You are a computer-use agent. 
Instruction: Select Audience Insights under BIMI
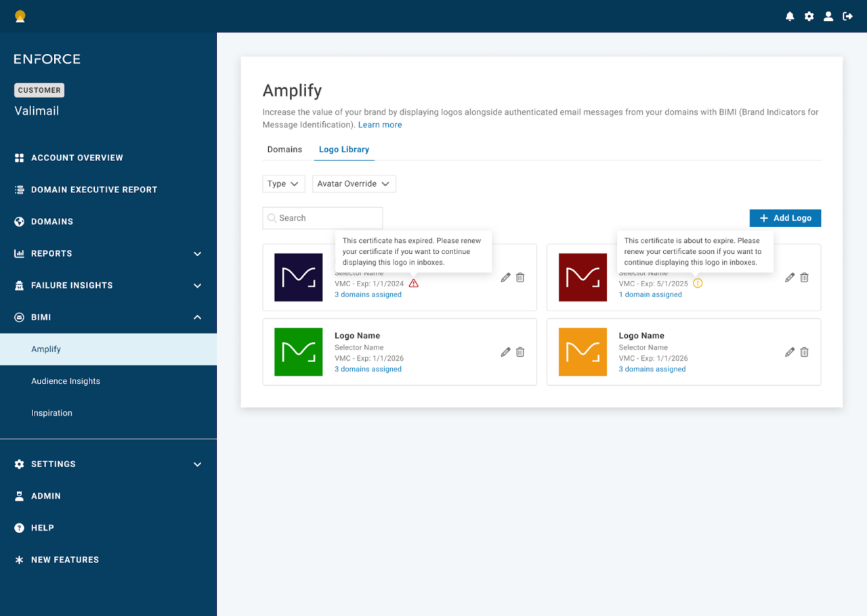(x=66, y=380)
